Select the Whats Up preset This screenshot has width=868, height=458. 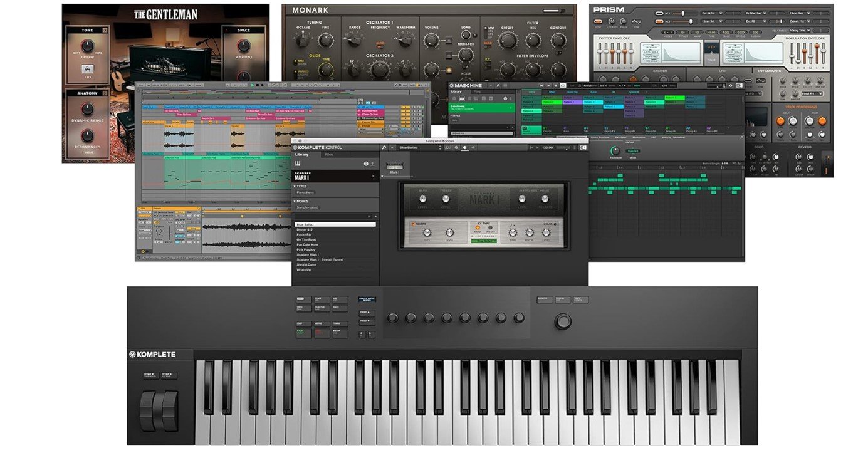pyautogui.click(x=303, y=269)
